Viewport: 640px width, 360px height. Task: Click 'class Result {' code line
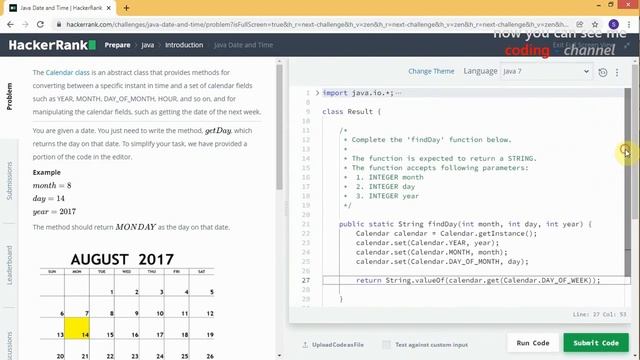click(x=351, y=111)
